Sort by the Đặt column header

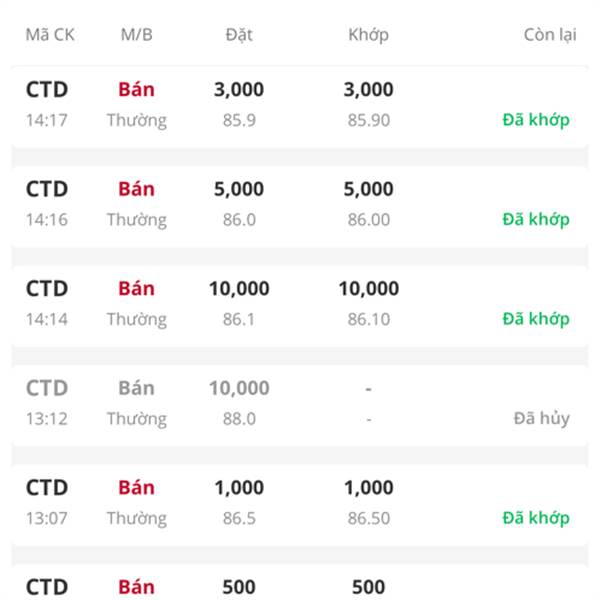coord(239,35)
